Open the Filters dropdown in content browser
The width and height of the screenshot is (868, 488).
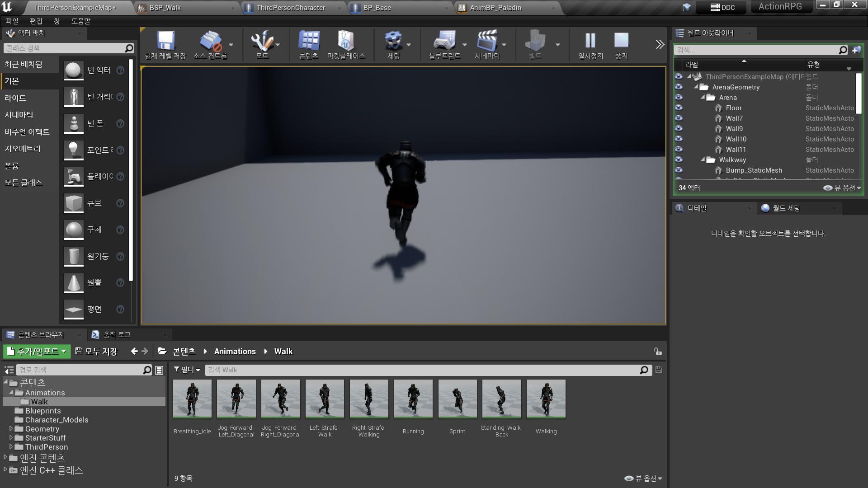(187, 370)
